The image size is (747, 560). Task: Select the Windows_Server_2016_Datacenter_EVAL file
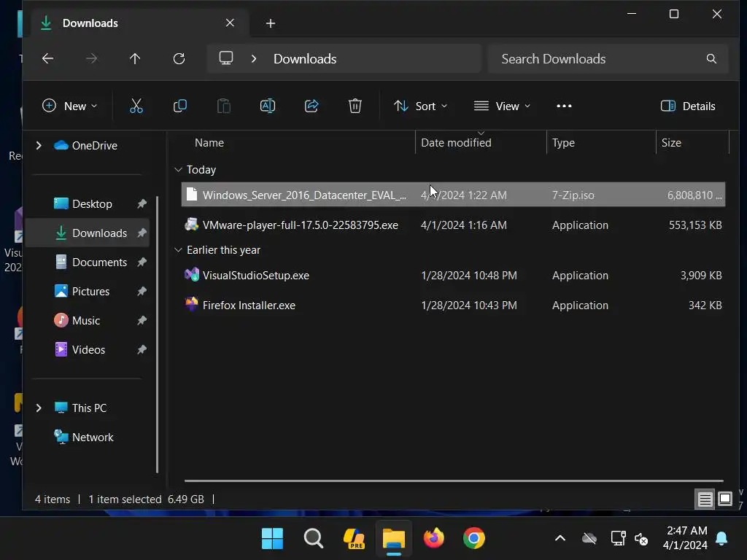tap(453, 195)
